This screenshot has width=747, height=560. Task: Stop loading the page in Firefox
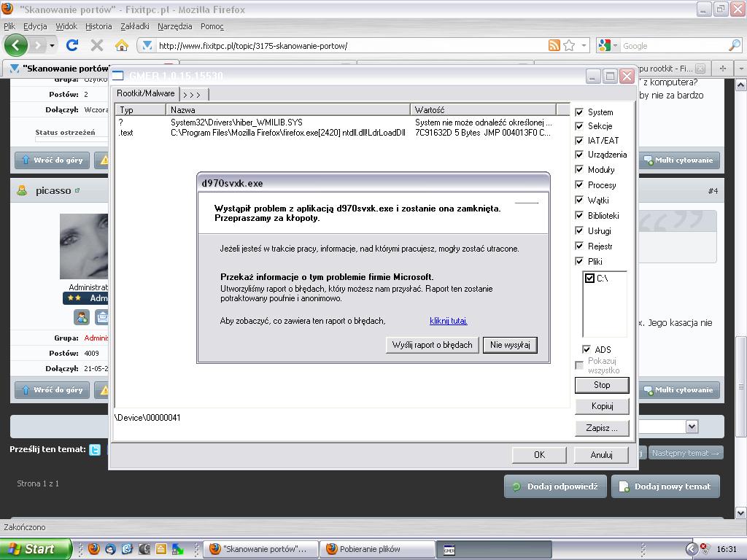point(97,45)
